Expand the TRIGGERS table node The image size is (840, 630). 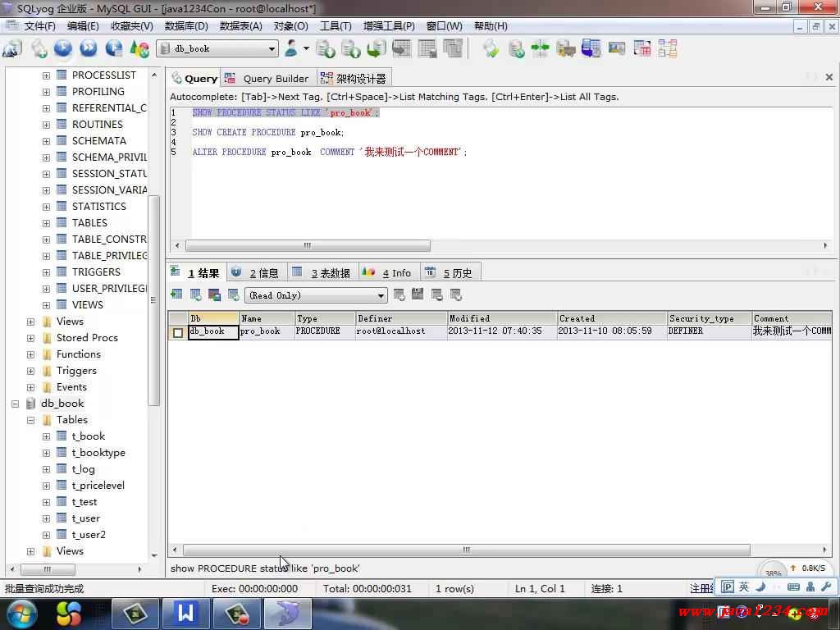46,272
